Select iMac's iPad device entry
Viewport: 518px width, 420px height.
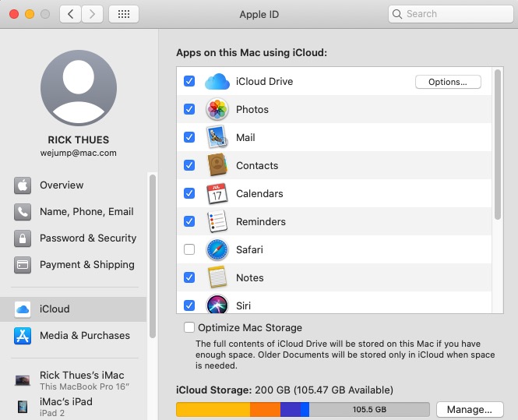click(x=73, y=407)
